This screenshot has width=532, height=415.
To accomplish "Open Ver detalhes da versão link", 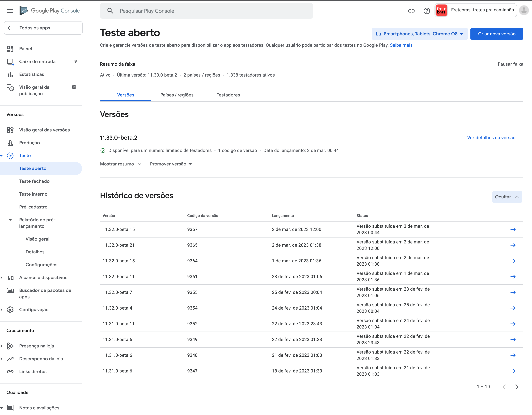I will point(491,138).
